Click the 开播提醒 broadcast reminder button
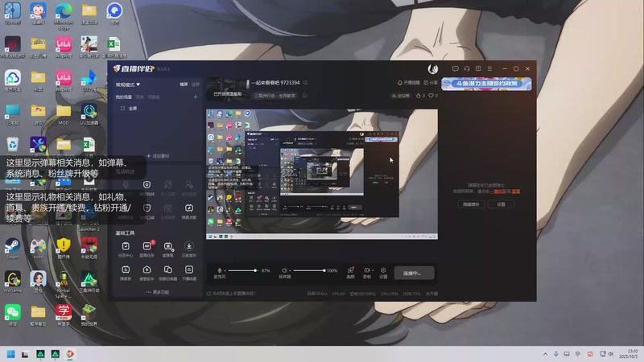Image resolution: width=644 pixels, height=362 pixels. pyautogui.click(x=409, y=83)
